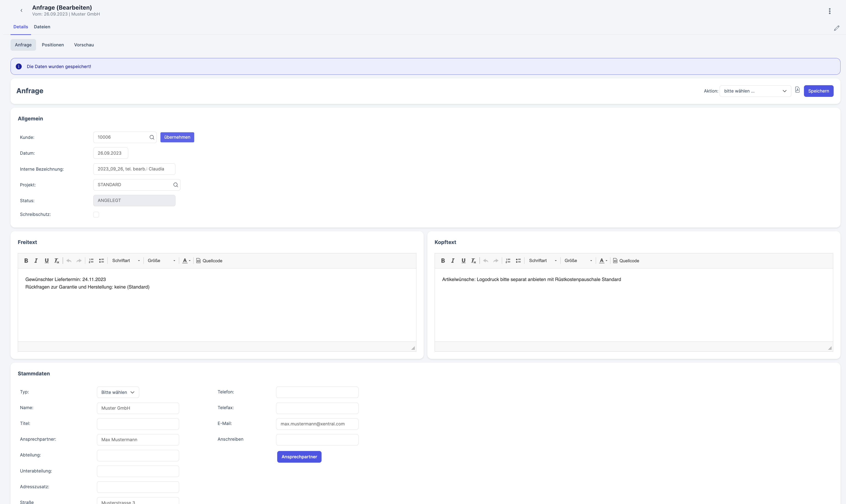Open text color picker in Freitext toolbar
Screen dimensions: 846x504
(186, 260)
